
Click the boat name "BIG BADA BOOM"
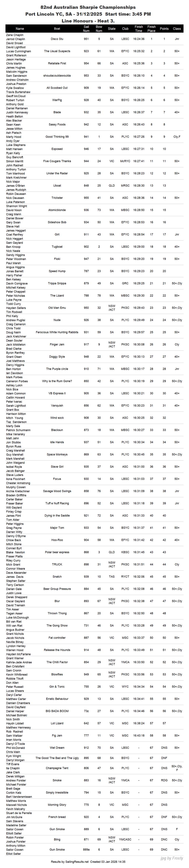pyautogui.click(x=57, y=711)
